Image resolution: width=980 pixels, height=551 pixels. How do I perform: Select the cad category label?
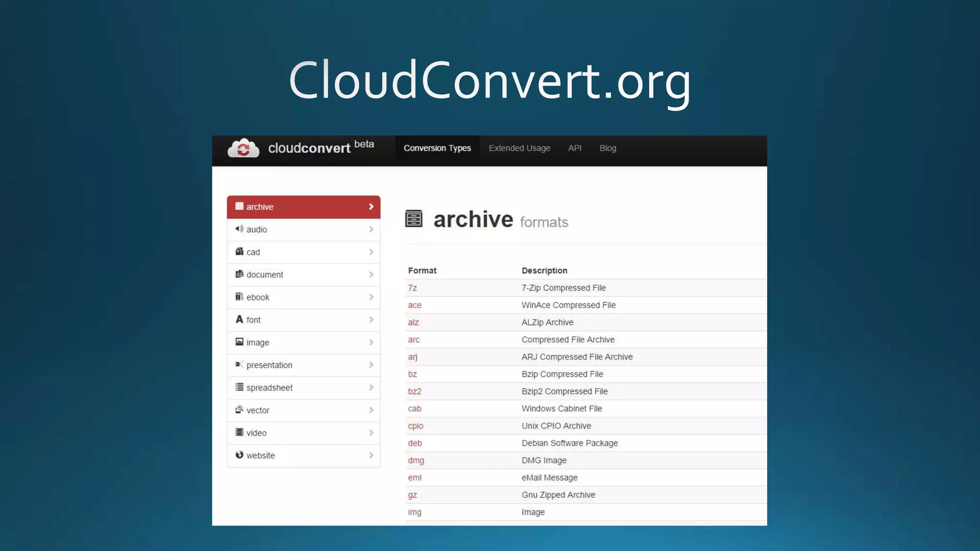pyautogui.click(x=253, y=252)
